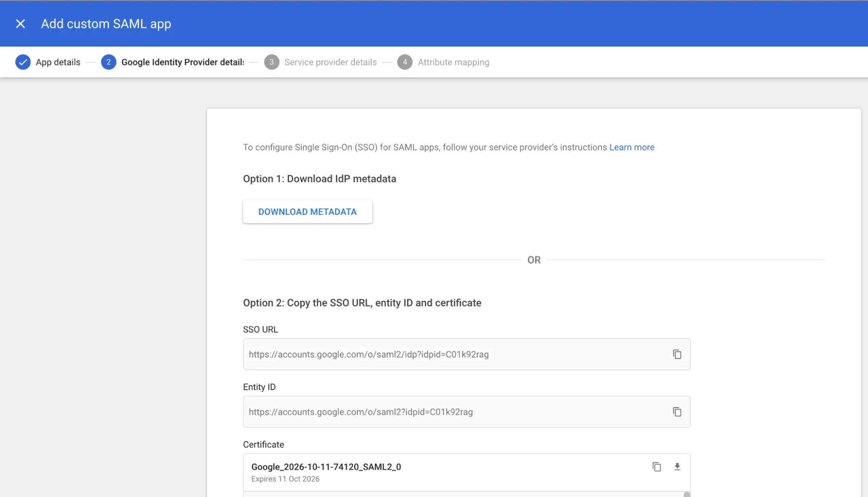This screenshot has width=868, height=497.
Task: Go back to App details step
Action: tap(58, 62)
